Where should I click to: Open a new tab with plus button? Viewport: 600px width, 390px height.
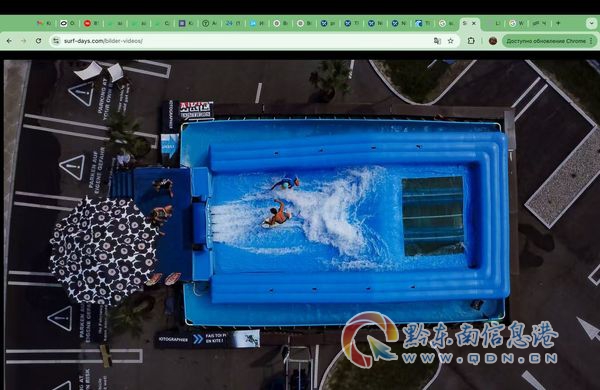point(558,23)
